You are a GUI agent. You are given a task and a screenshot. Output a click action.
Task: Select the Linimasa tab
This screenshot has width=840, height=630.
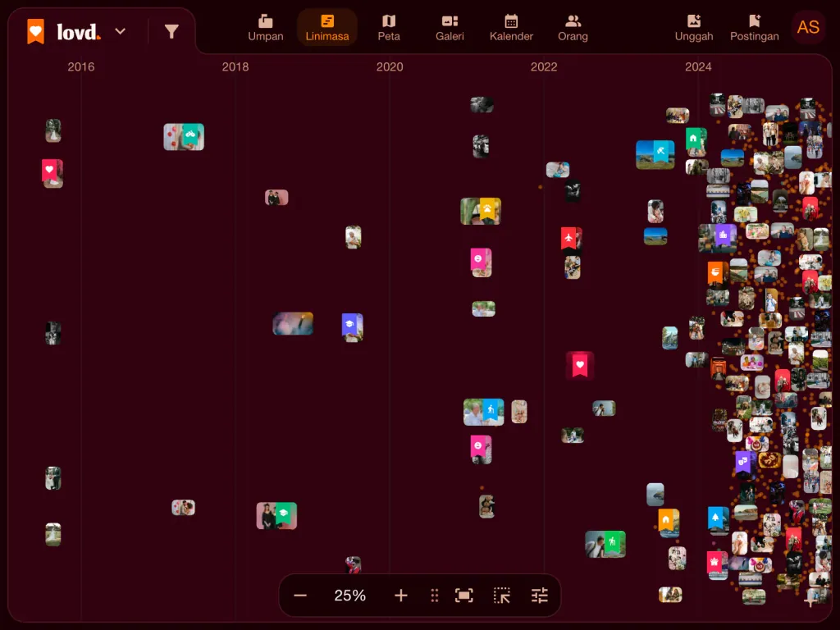coord(327,28)
